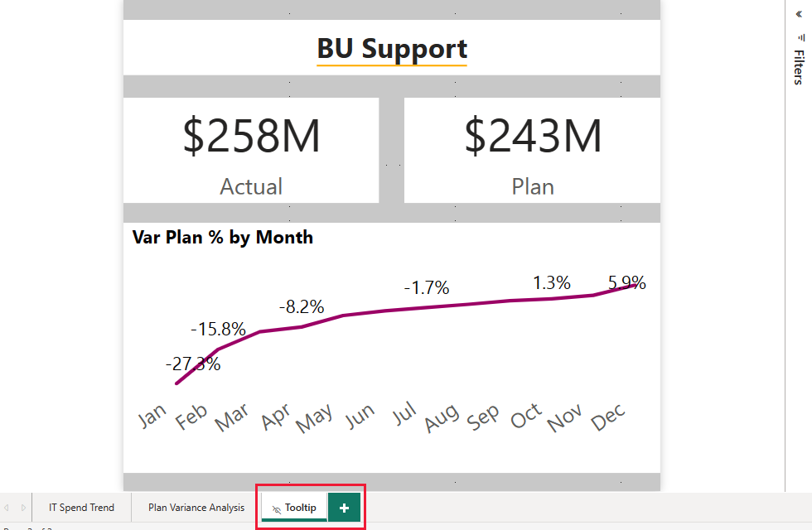Select the $243M Plan KPI card
Screen dimensions: 812x530
pyautogui.click(x=531, y=149)
